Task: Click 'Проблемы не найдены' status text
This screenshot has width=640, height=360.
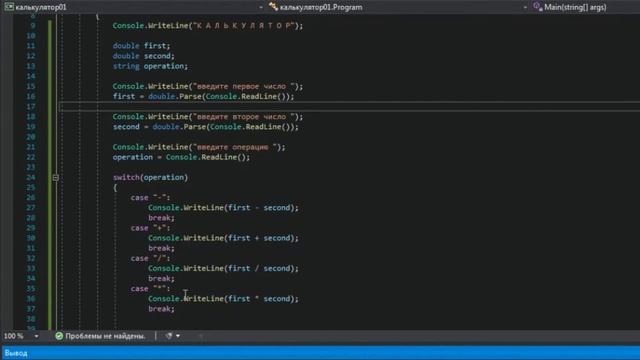Action: click(105, 336)
